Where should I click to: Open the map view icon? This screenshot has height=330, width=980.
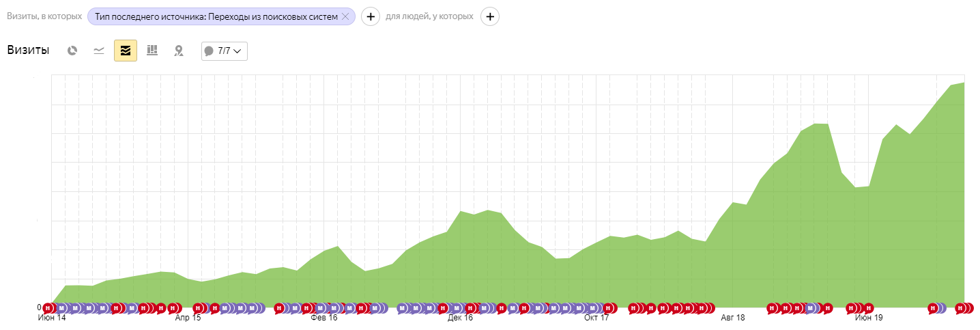179,51
